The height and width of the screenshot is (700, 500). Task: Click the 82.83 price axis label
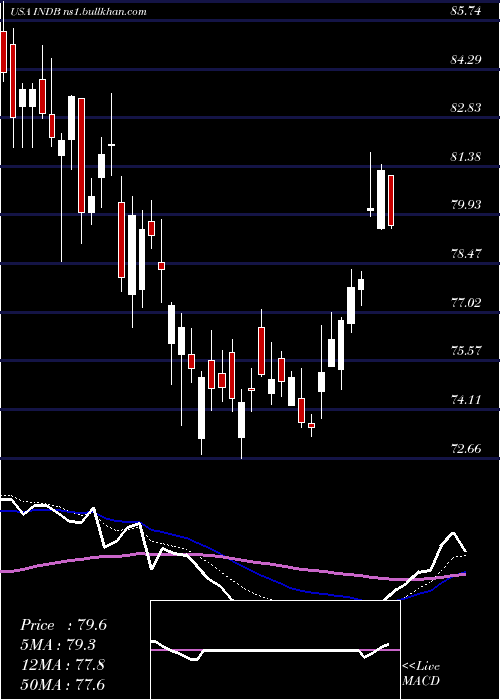pos(466,108)
